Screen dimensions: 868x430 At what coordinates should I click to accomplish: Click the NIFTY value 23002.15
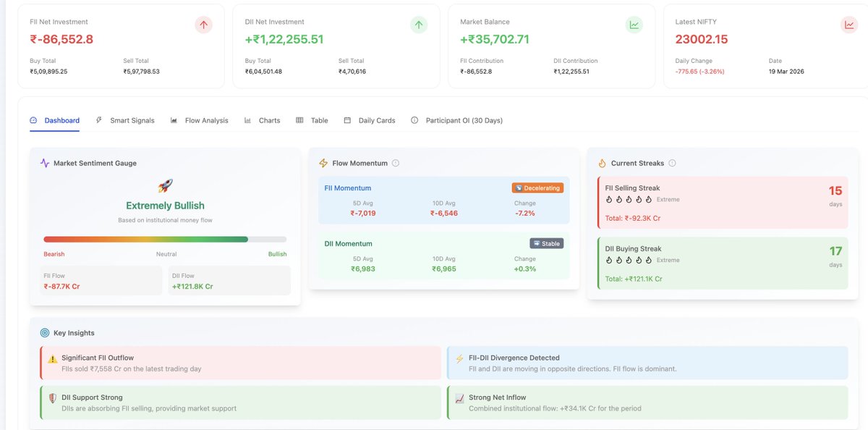click(702, 39)
